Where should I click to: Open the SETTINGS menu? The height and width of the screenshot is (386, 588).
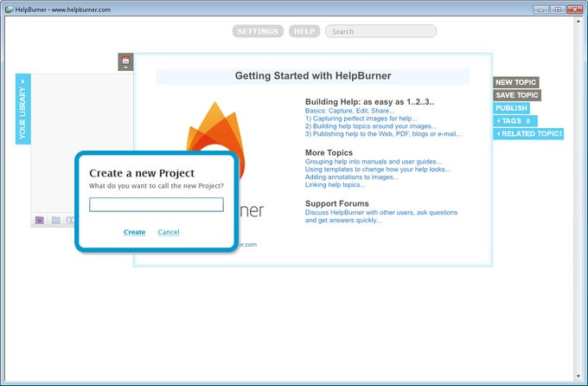[x=258, y=31]
